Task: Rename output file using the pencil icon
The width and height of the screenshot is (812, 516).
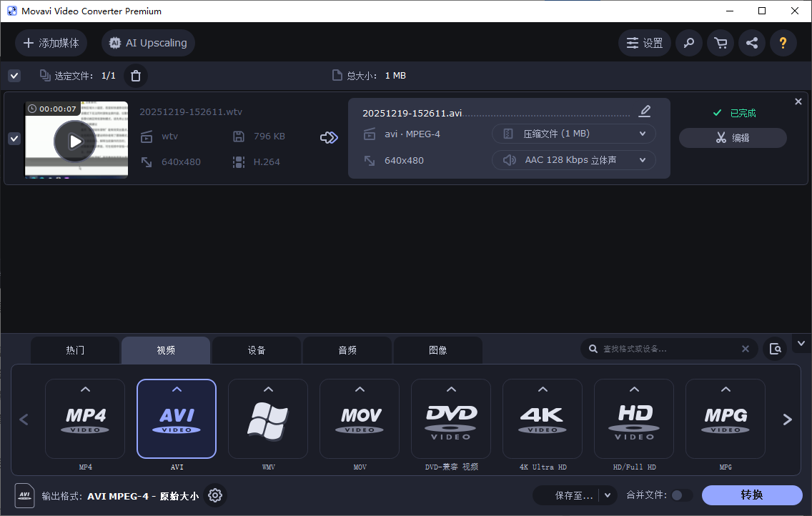Action: tap(645, 111)
